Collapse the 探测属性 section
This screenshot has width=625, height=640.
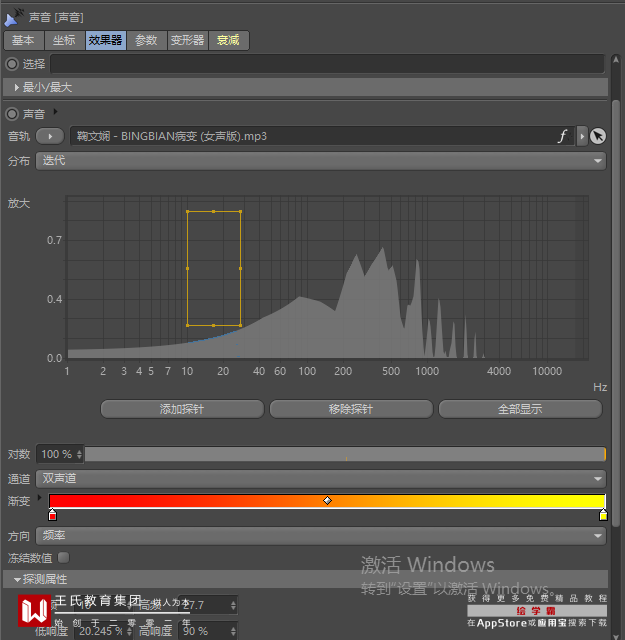pyautogui.click(x=17, y=580)
